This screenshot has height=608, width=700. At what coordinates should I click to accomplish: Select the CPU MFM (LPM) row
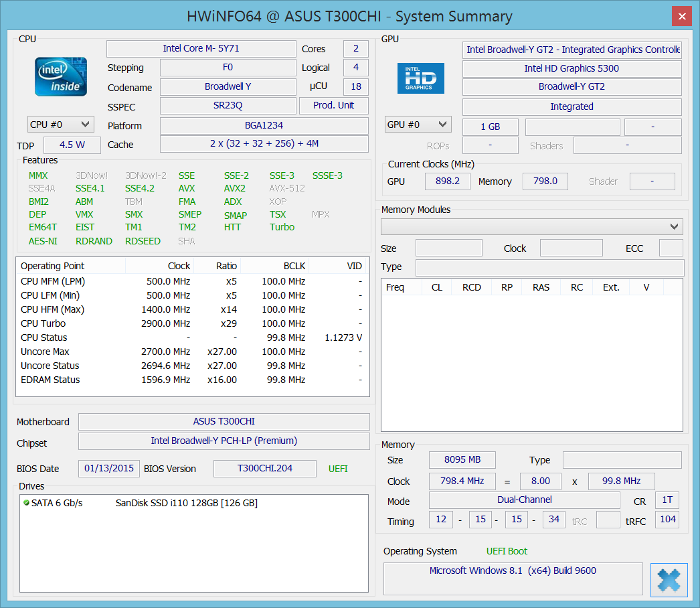[x=191, y=281]
